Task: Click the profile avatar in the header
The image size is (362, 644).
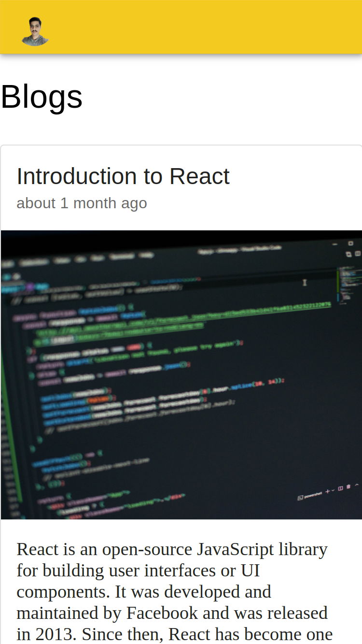Action: [35, 32]
